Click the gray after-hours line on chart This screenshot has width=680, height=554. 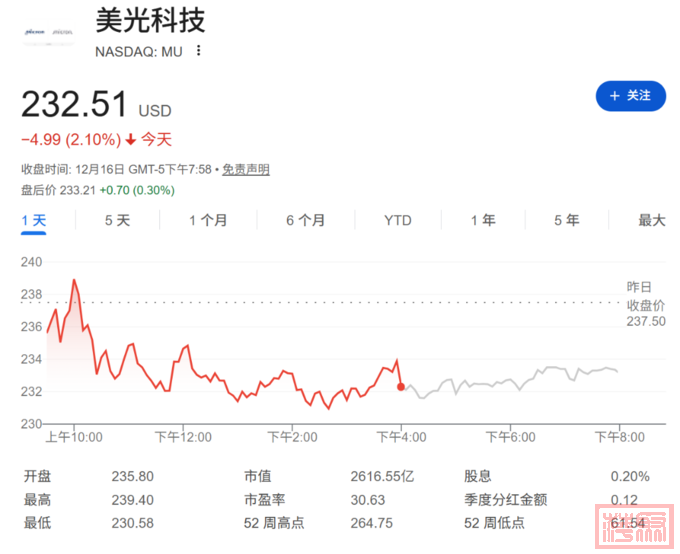(520, 380)
